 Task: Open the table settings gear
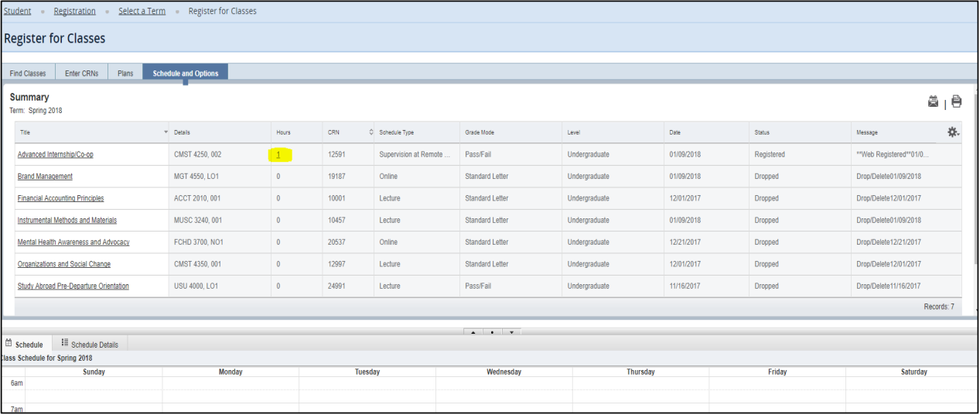(x=953, y=132)
